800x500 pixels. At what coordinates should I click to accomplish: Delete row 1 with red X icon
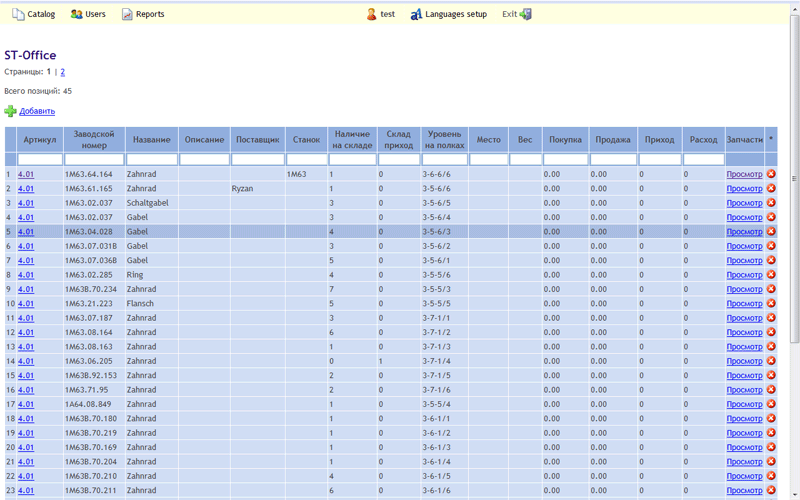(771, 174)
